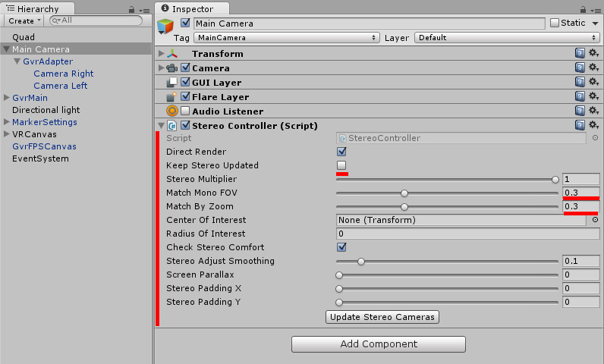Open Transform component help icon

click(x=580, y=53)
